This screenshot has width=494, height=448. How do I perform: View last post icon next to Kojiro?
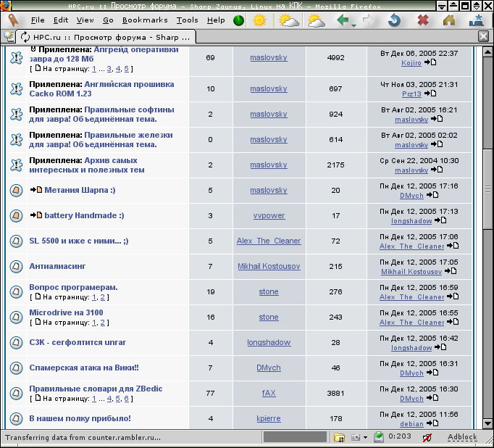click(x=430, y=62)
